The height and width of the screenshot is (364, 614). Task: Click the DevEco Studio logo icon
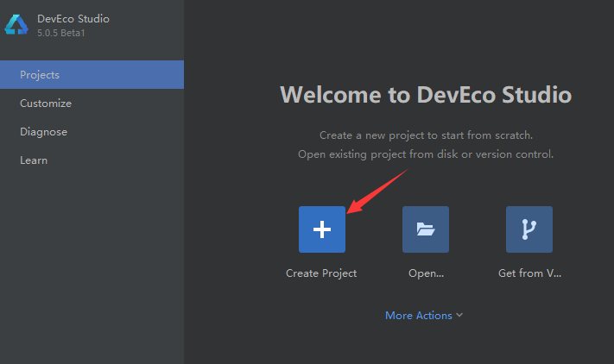[x=16, y=25]
